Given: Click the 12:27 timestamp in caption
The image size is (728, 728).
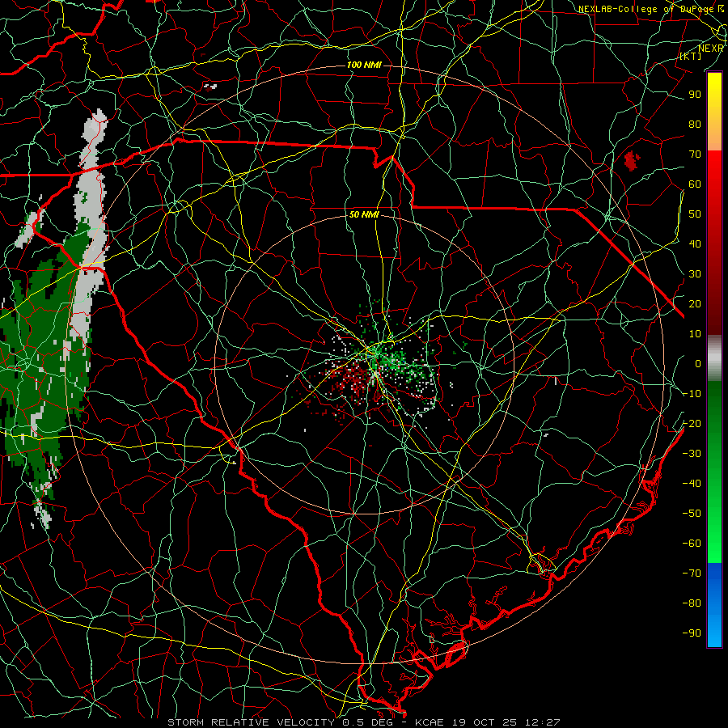Looking at the screenshot, I should tap(541, 722).
